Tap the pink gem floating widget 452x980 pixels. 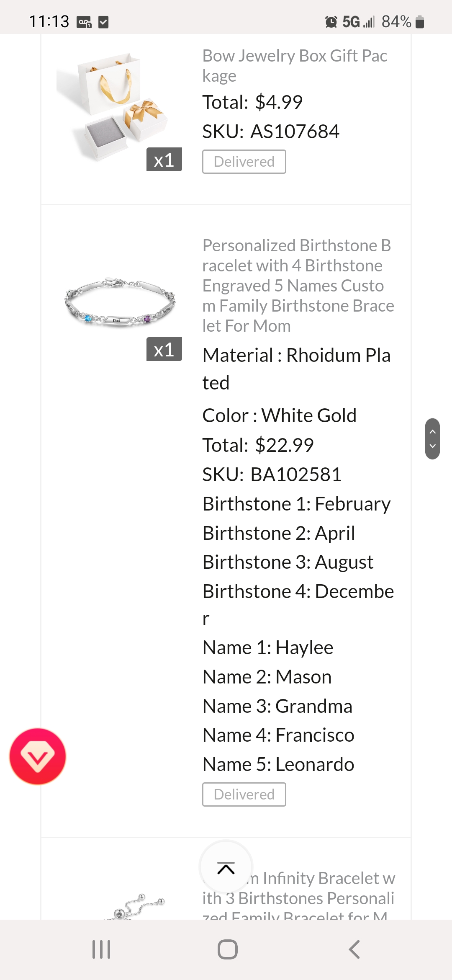[x=38, y=756]
